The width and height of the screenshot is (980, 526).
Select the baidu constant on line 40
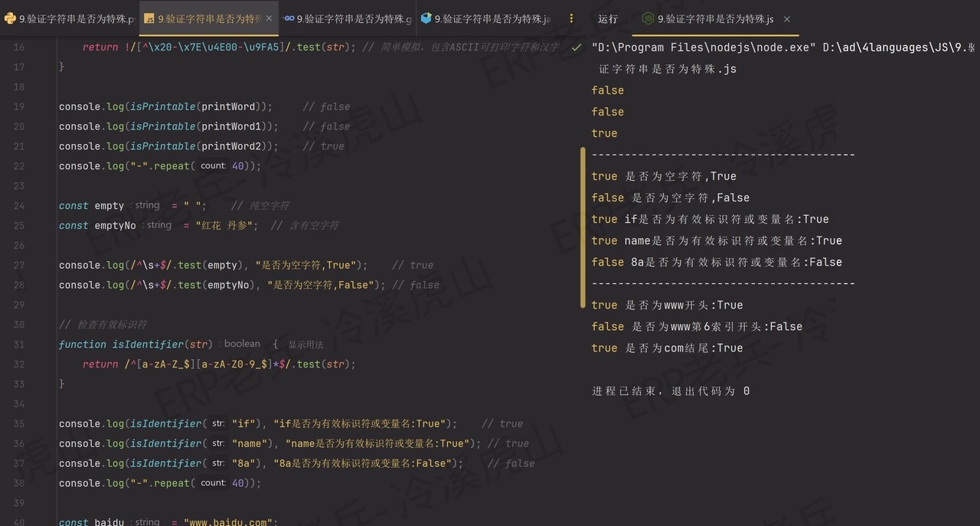(109, 521)
